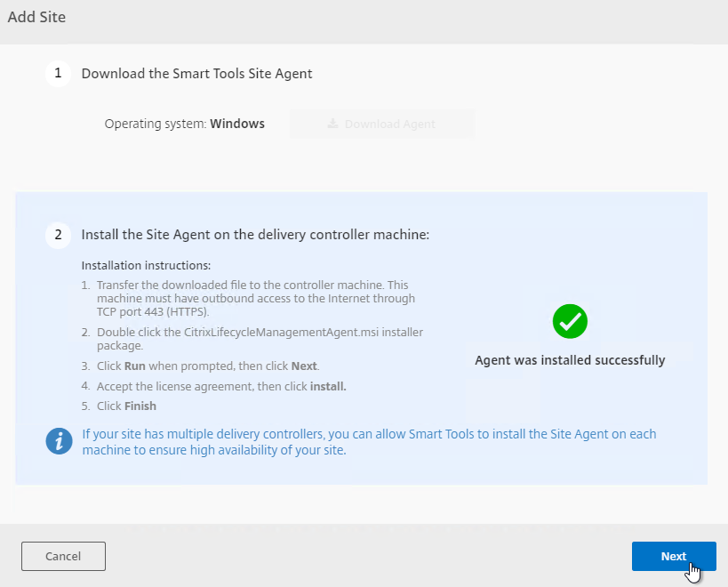Click the Agent was installed successfully message

[x=570, y=360]
